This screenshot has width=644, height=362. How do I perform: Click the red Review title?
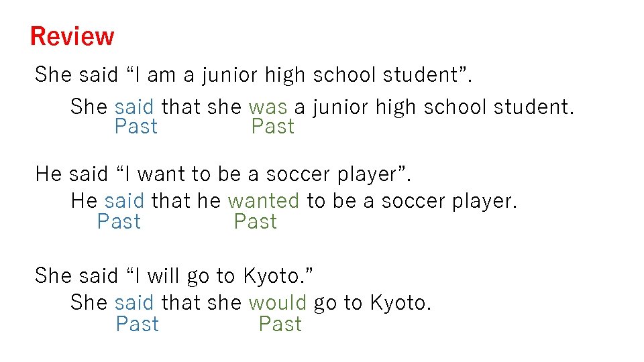[x=72, y=36]
